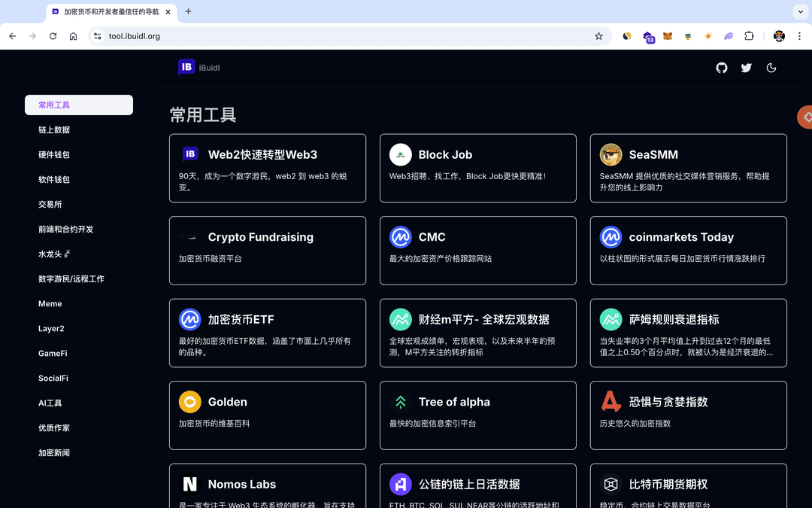Select the Meme category in sidebar
This screenshot has width=812, height=508.
(50, 303)
